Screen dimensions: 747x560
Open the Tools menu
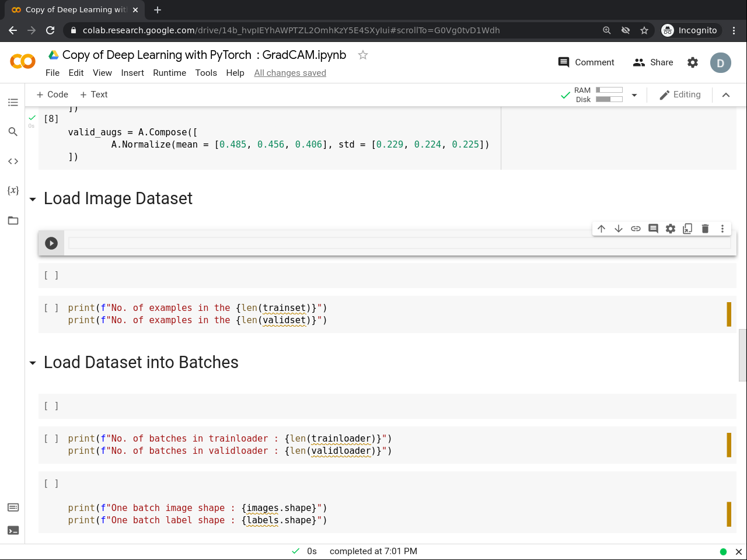coord(206,73)
